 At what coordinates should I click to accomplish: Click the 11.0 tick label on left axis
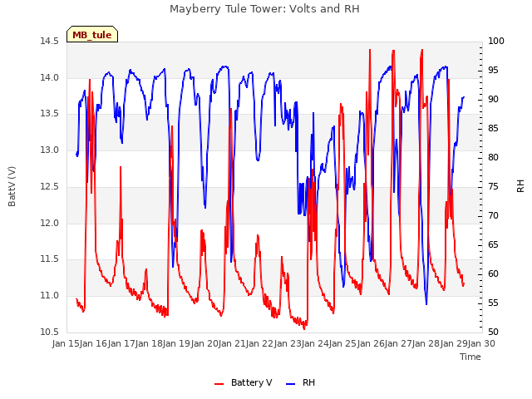pyautogui.click(x=49, y=296)
